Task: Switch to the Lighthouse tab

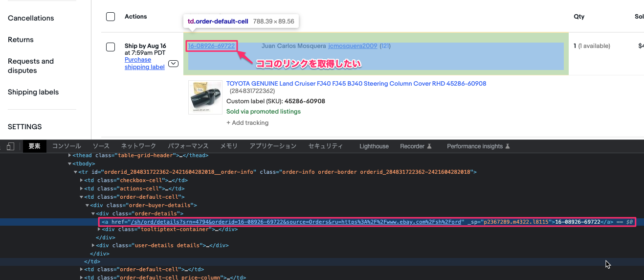Action: coord(374,146)
